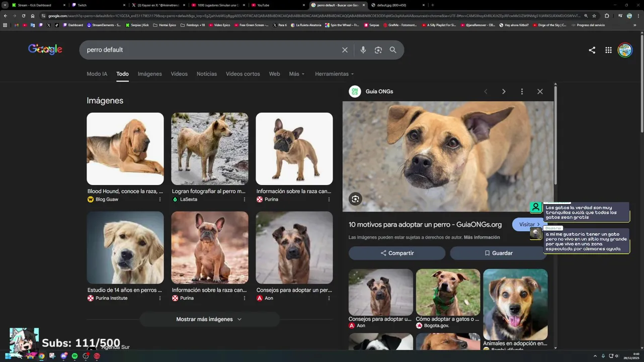Click the LaSexta dog photo thumbnail
The height and width of the screenshot is (362, 644).
[210, 149]
